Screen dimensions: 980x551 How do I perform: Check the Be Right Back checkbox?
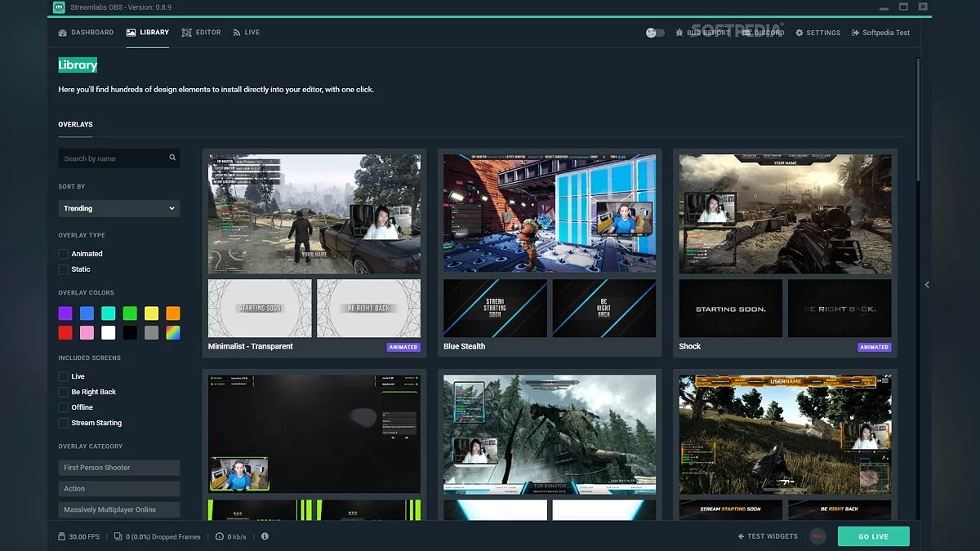(x=64, y=392)
